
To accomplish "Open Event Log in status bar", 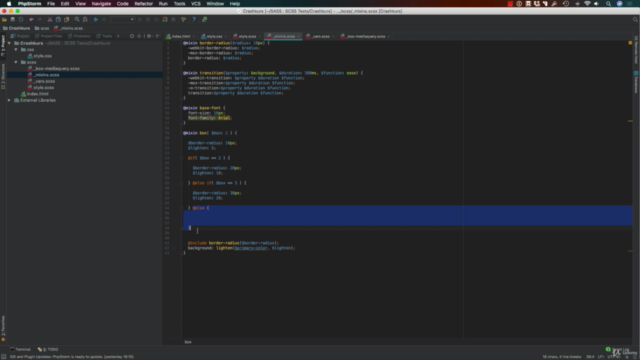I will pyautogui.click(x=618, y=349).
